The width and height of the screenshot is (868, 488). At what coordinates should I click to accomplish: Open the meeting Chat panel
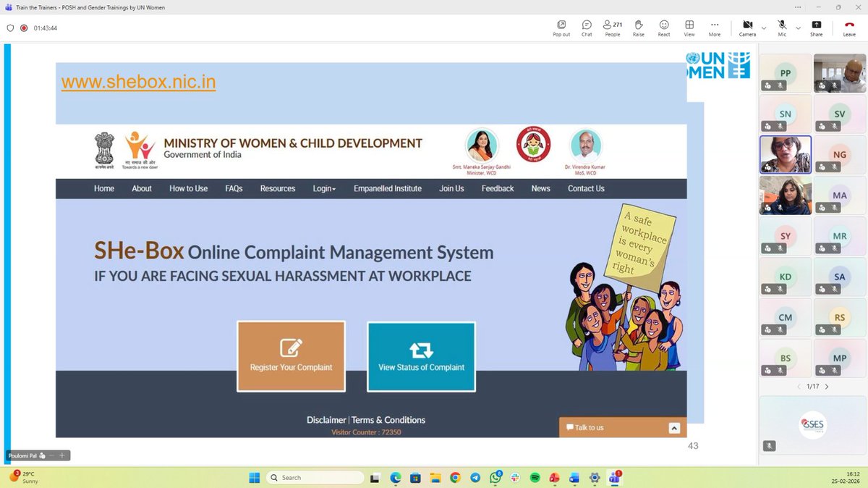pyautogui.click(x=587, y=28)
